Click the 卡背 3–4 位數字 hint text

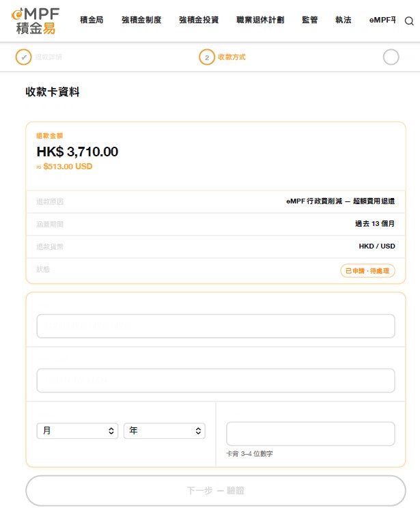249,453
